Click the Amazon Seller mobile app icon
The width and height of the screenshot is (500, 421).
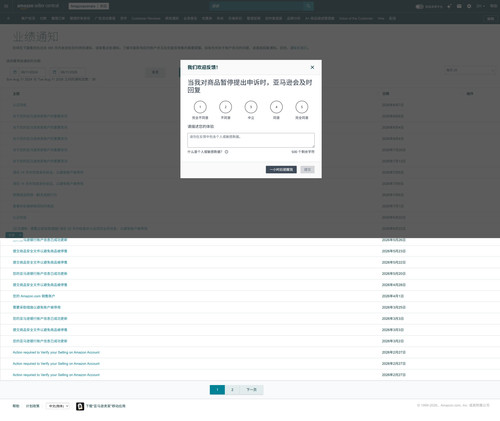click(80, 406)
